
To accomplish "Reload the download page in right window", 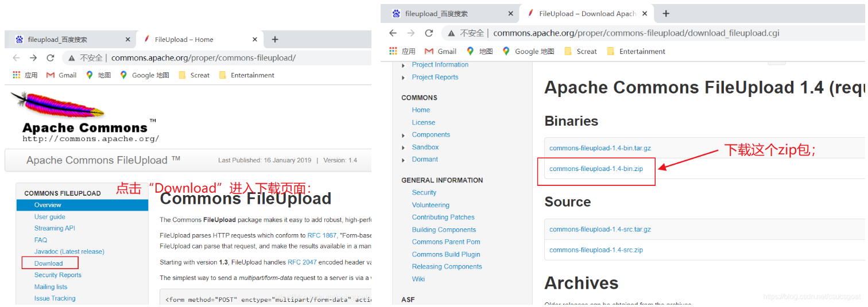I will (x=429, y=33).
